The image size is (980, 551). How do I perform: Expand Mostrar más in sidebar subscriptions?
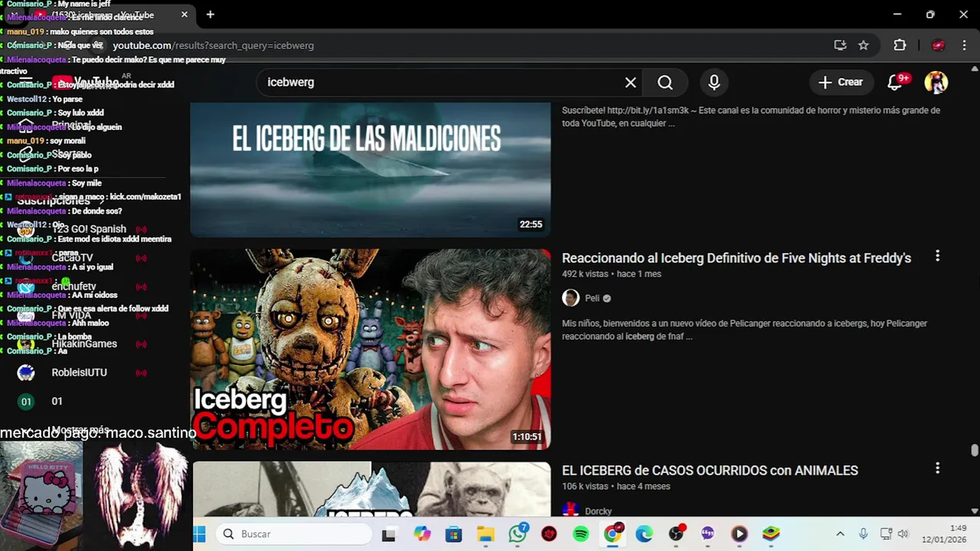coord(80,429)
